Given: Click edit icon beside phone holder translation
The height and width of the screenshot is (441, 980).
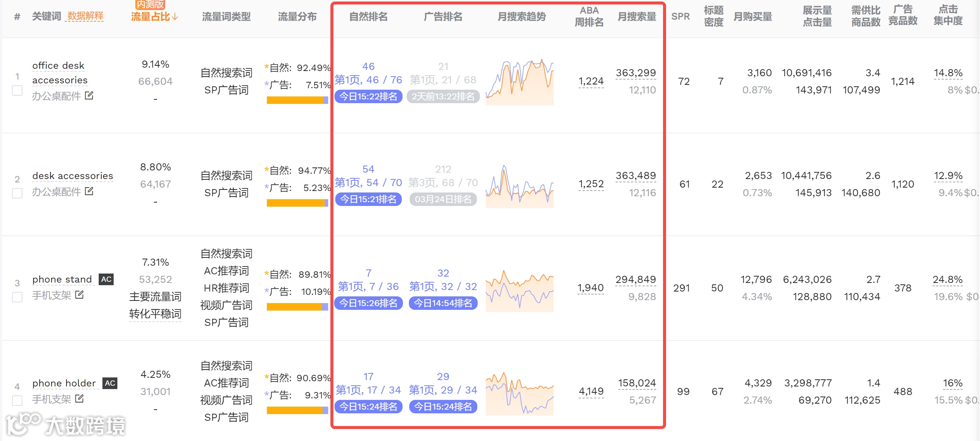Looking at the screenshot, I should pos(80,398).
